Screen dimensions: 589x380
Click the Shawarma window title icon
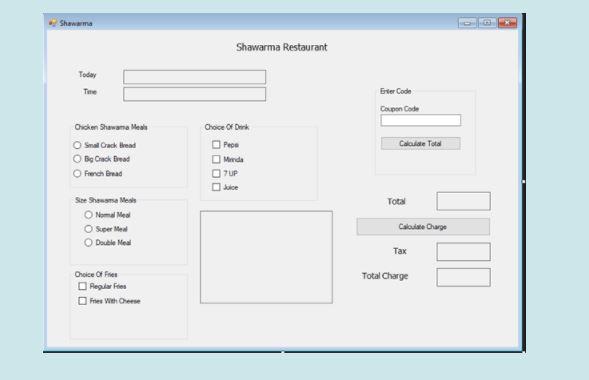click(x=53, y=23)
